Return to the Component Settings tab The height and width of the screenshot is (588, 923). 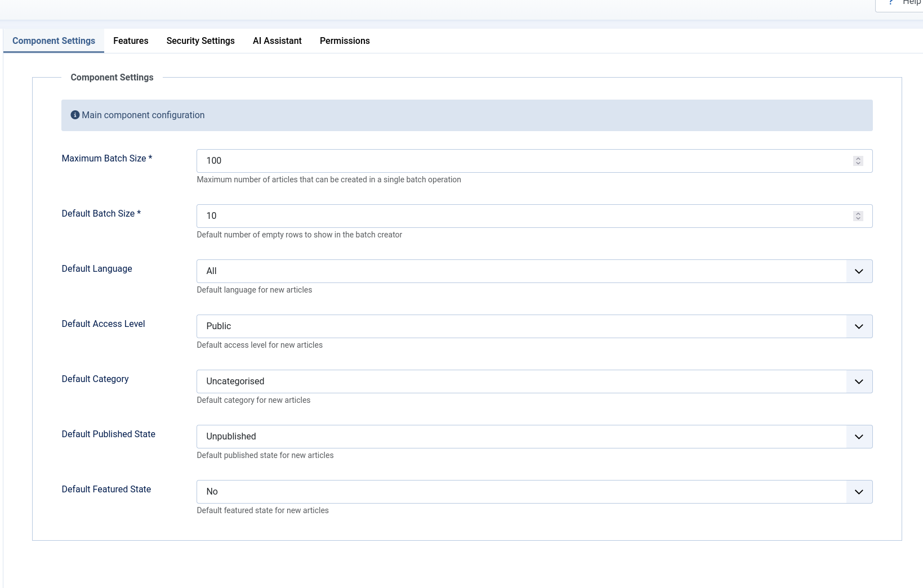(x=53, y=41)
